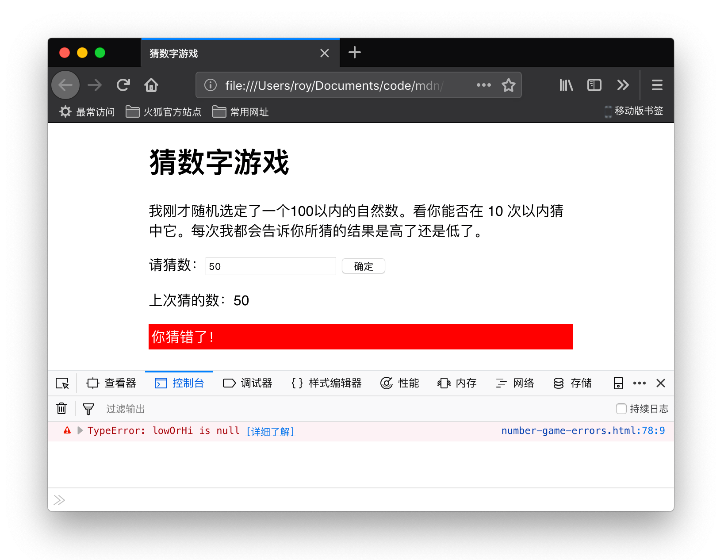Switch to the 查看器 tab
This screenshot has height=560, width=728.
pyautogui.click(x=111, y=383)
